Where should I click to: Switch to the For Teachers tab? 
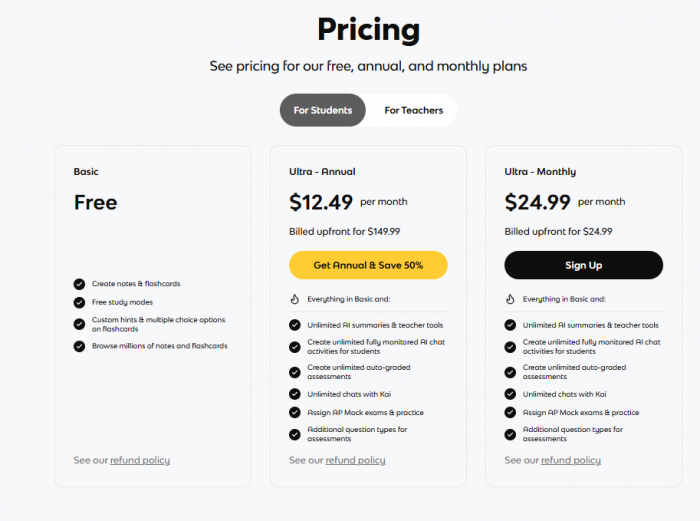click(x=413, y=110)
